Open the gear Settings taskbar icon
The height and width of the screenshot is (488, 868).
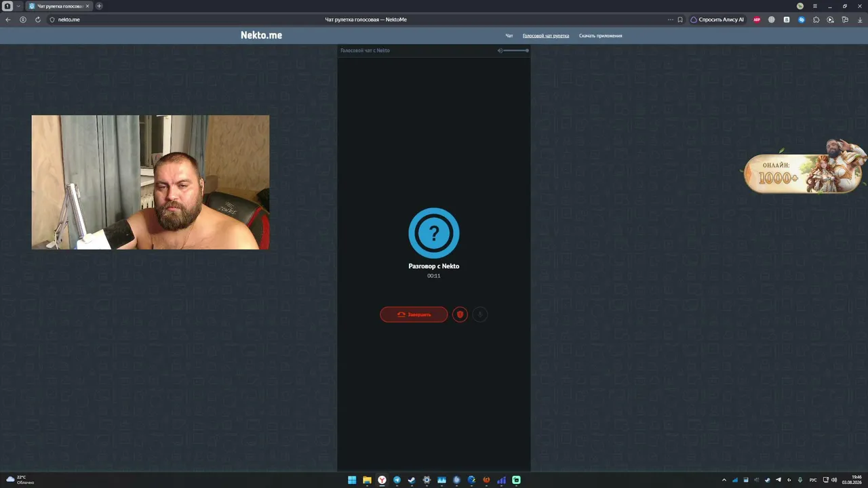pos(427,480)
